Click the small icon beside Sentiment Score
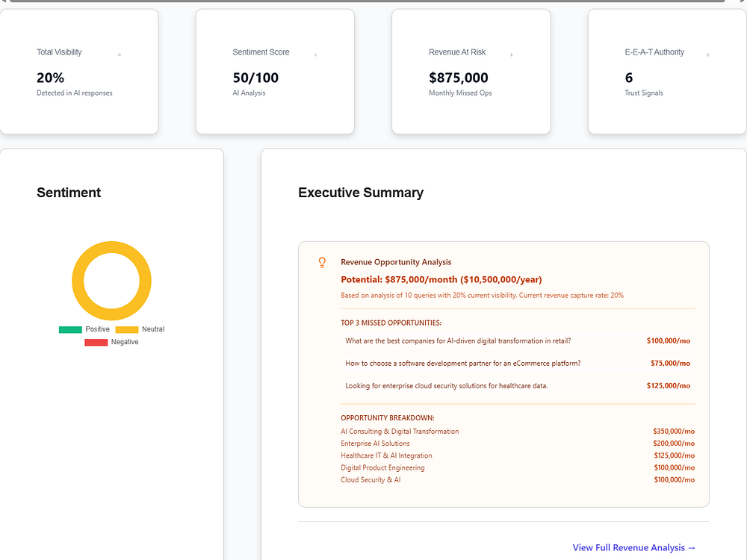This screenshot has height=560, width=747. (315, 55)
